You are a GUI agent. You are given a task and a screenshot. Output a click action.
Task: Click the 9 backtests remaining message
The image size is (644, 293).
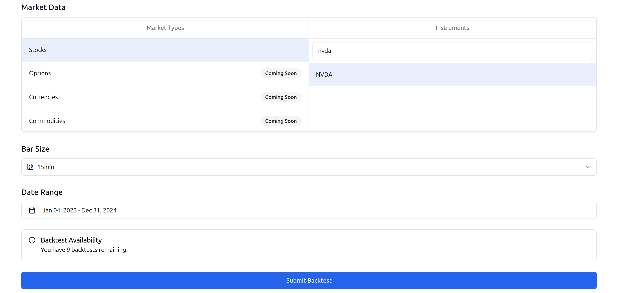click(84, 249)
